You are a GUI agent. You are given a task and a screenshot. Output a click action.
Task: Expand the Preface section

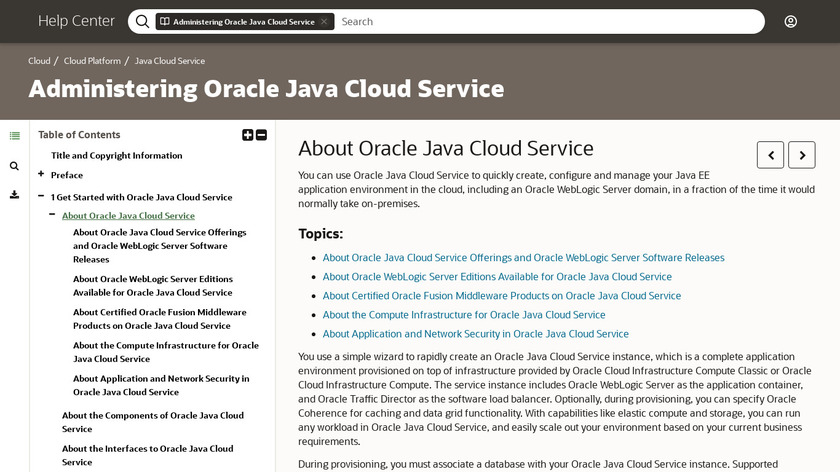41,174
